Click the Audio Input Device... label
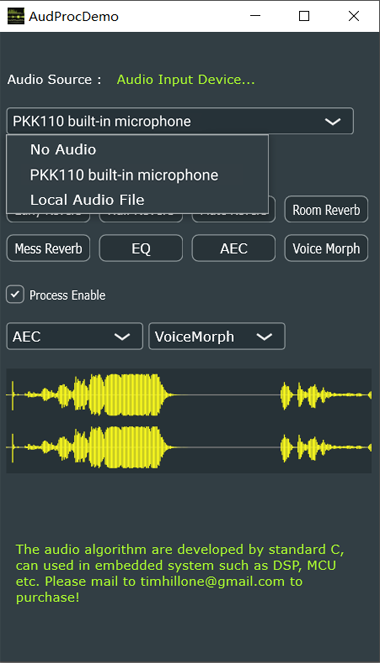The image size is (380, 663). (186, 79)
